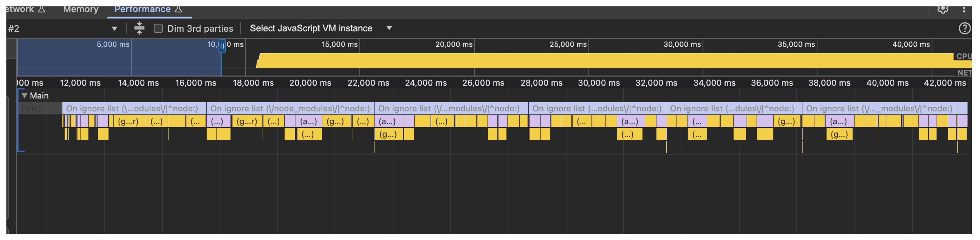980x240 pixels.
Task: Click the flask icon on Performance tab
Action: (178, 10)
